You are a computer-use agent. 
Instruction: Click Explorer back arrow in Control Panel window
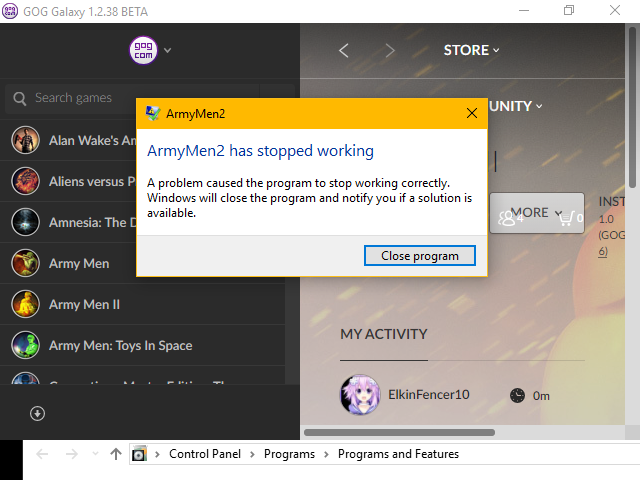(42, 454)
